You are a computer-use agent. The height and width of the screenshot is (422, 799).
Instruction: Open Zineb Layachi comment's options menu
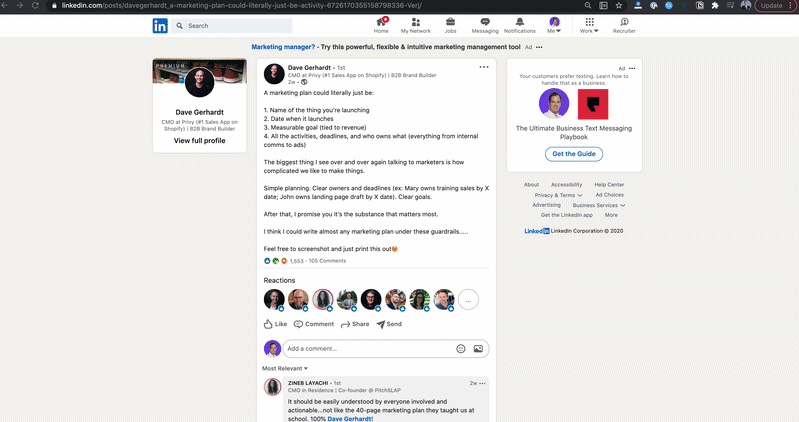(x=483, y=383)
